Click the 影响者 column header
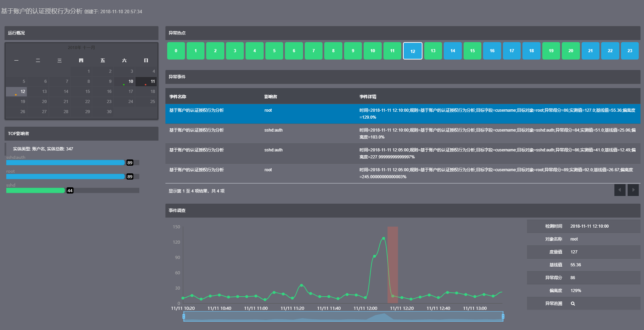 coord(271,97)
